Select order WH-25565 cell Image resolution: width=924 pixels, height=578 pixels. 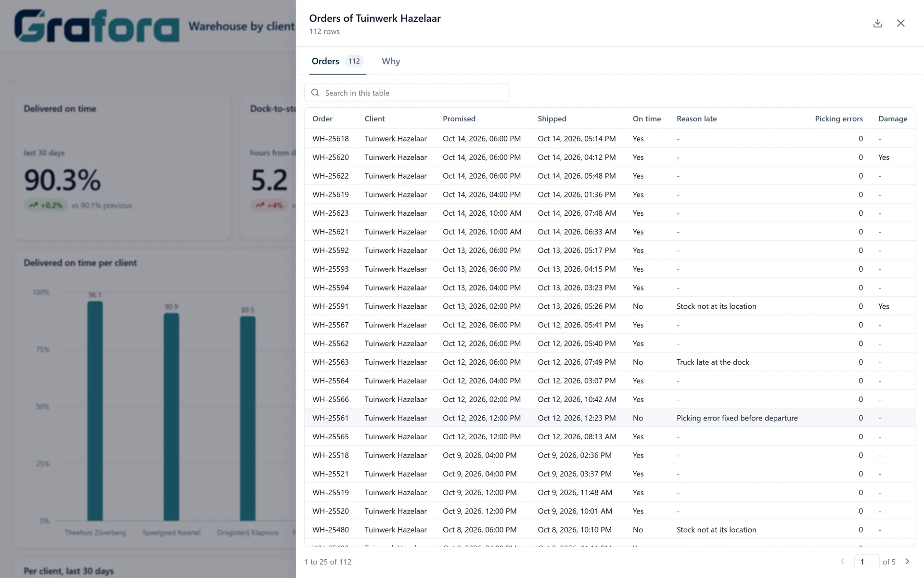click(331, 436)
